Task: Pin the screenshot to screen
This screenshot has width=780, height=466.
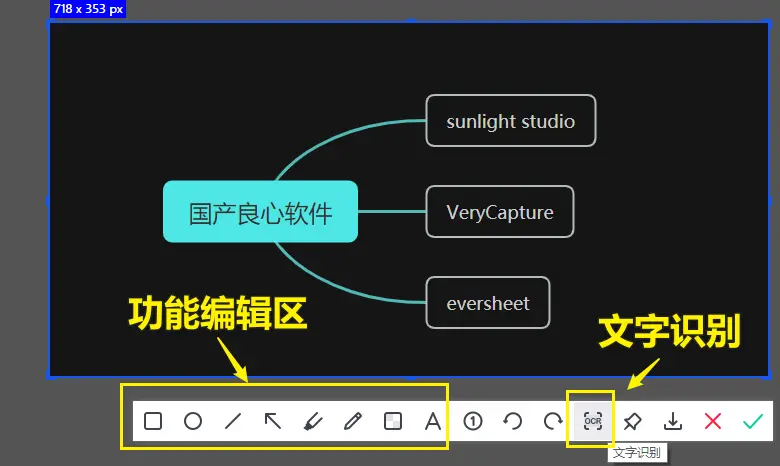Action: pos(633,421)
